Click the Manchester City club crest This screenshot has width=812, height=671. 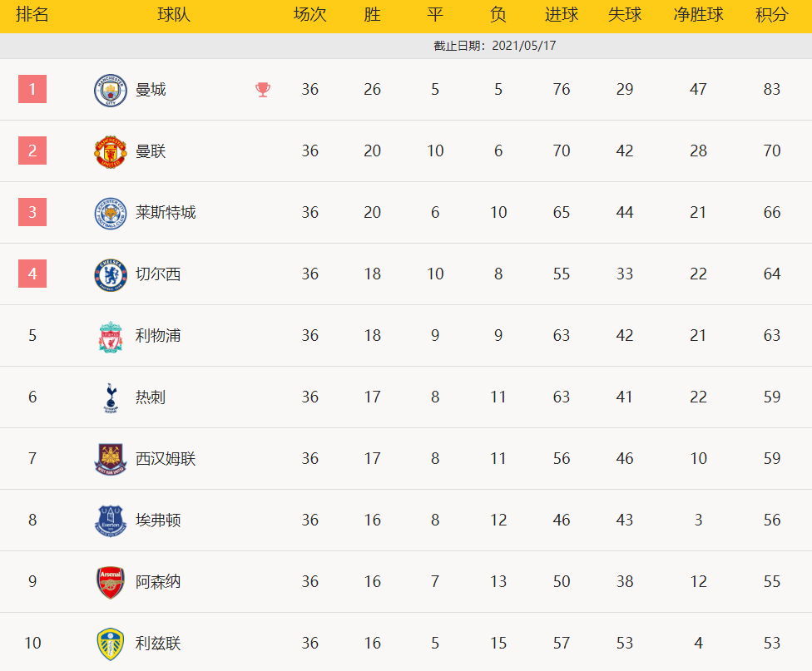[111, 90]
